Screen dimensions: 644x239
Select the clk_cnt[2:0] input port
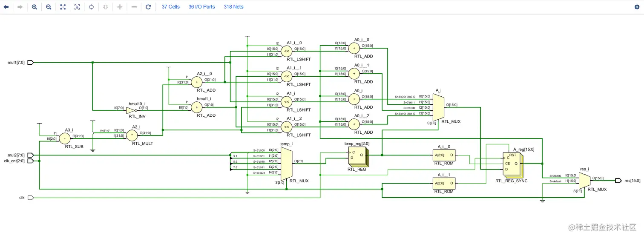pos(30,161)
